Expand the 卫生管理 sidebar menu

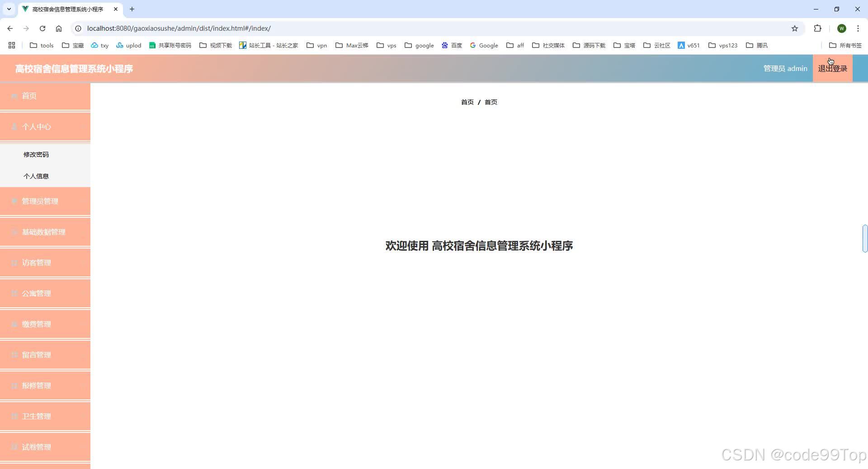(45, 416)
